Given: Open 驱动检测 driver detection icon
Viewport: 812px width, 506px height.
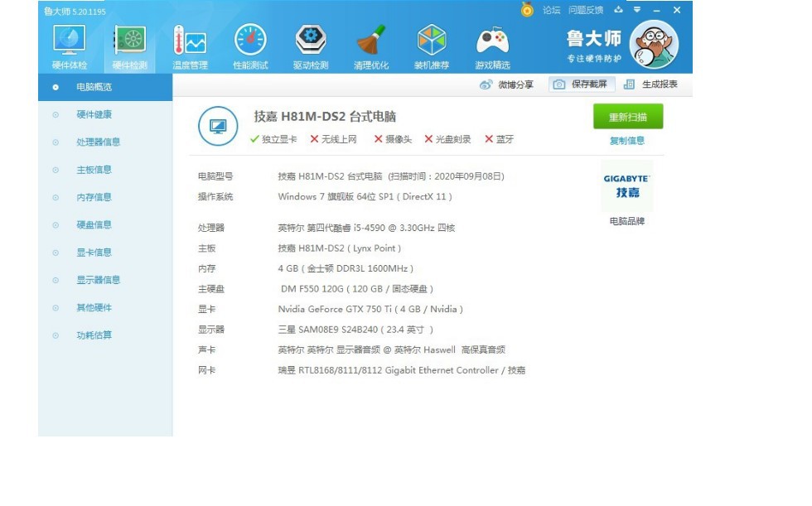Looking at the screenshot, I should point(311,46).
